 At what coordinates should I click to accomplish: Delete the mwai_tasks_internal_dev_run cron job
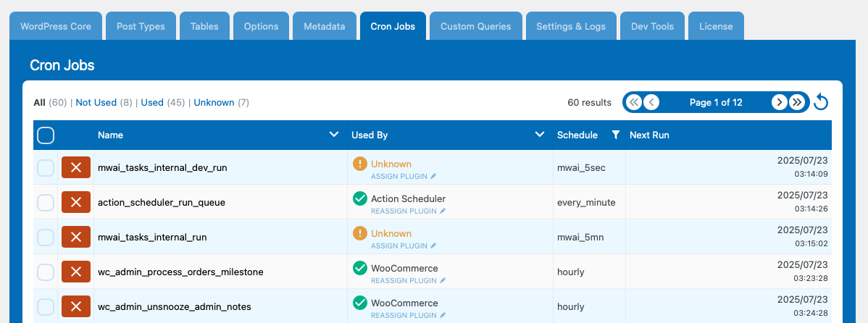(x=76, y=167)
